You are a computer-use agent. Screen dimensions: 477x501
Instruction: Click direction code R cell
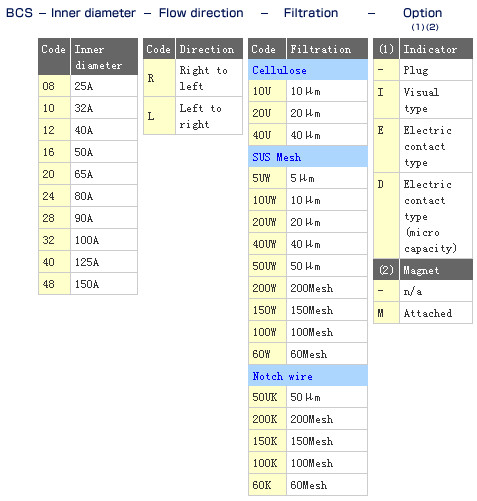(x=159, y=78)
